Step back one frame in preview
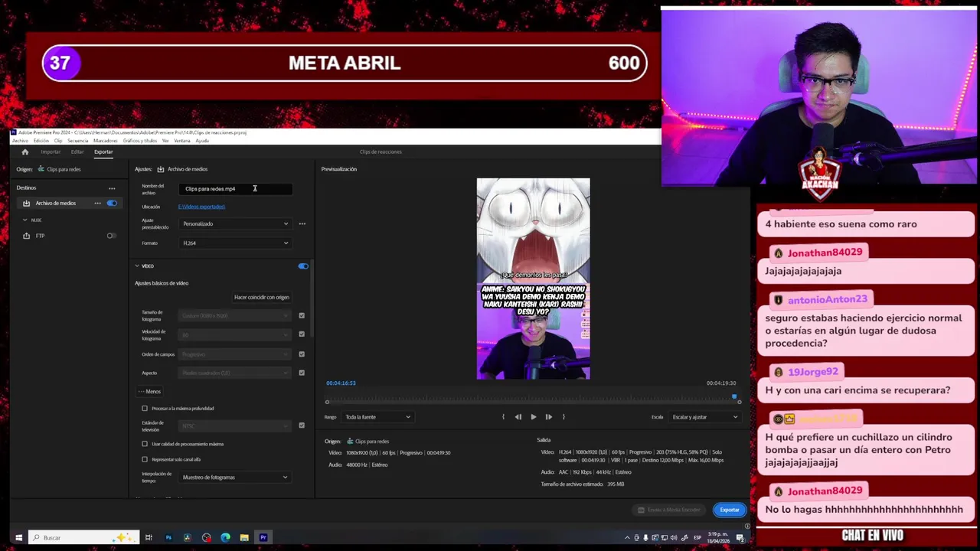 518,417
